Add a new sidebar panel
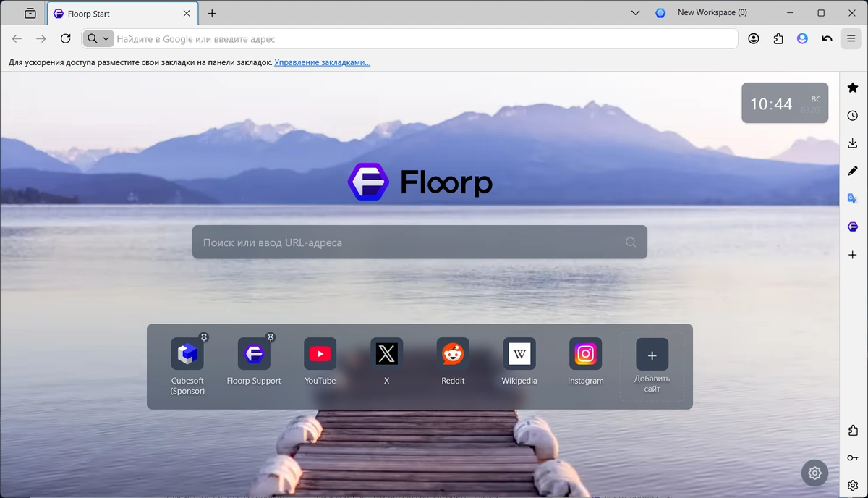 click(x=853, y=255)
